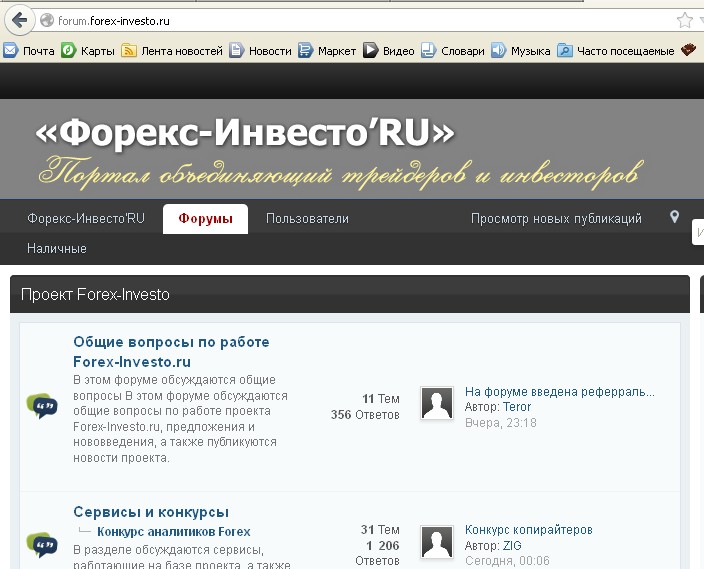Click the speech bubble icon for Общие вопросы
The width and height of the screenshot is (704, 569).
pyautogui.click(x=42, y=406)
